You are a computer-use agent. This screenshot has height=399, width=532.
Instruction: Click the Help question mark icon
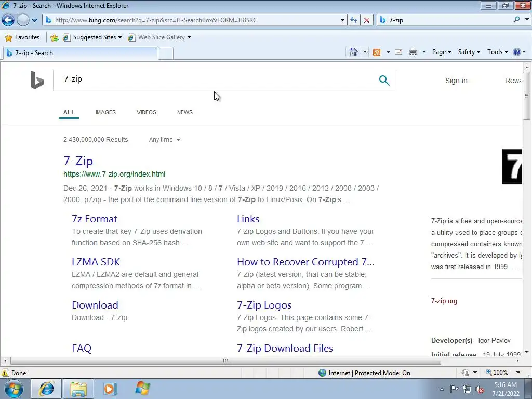pyautogui.click(x=517, y=52)
